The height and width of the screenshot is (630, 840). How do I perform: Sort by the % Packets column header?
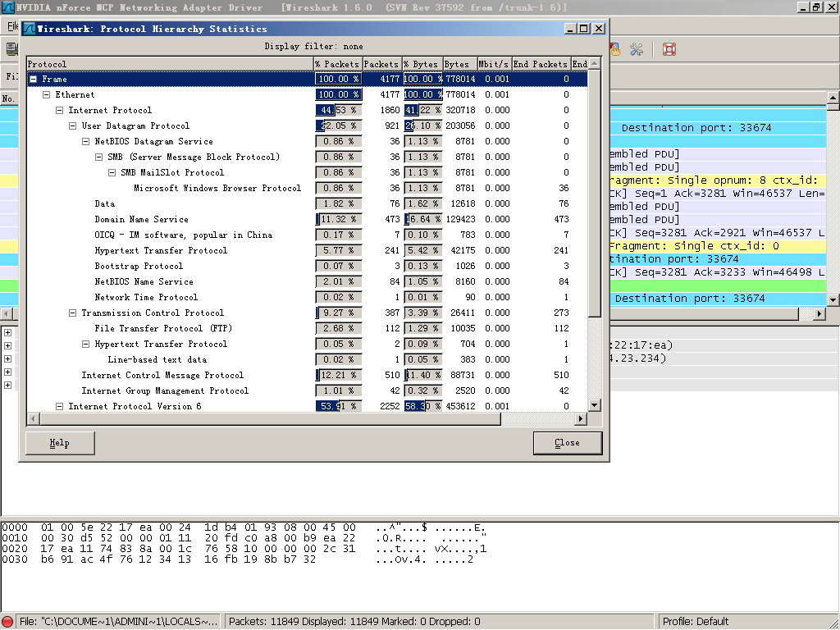tap(337, 64)
